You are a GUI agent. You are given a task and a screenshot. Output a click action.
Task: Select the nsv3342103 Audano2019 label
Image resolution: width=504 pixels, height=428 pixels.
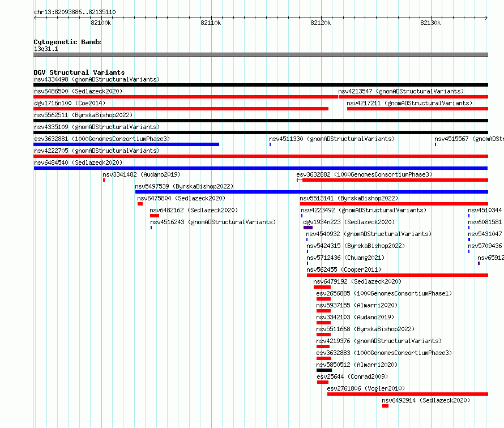(355, 317)
